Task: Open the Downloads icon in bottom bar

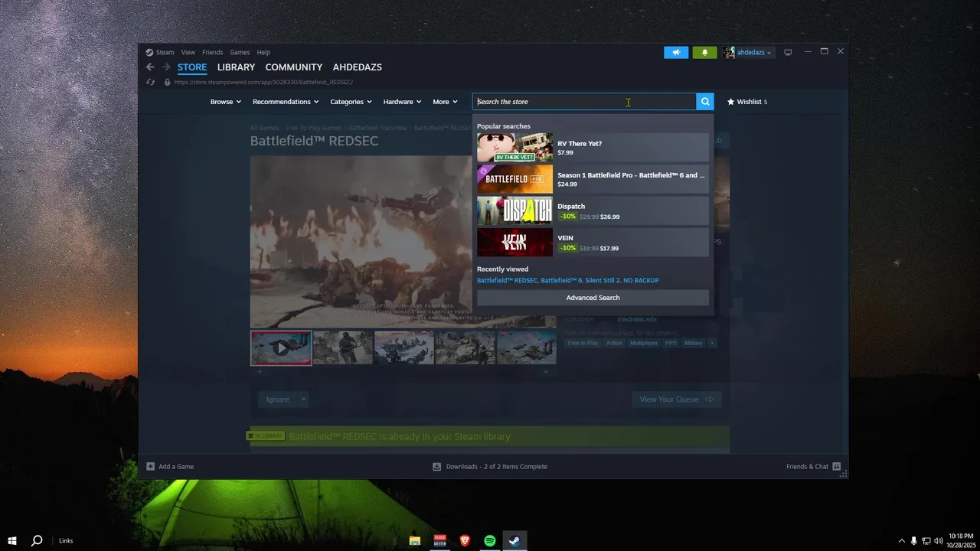Action: coord(436,466)
